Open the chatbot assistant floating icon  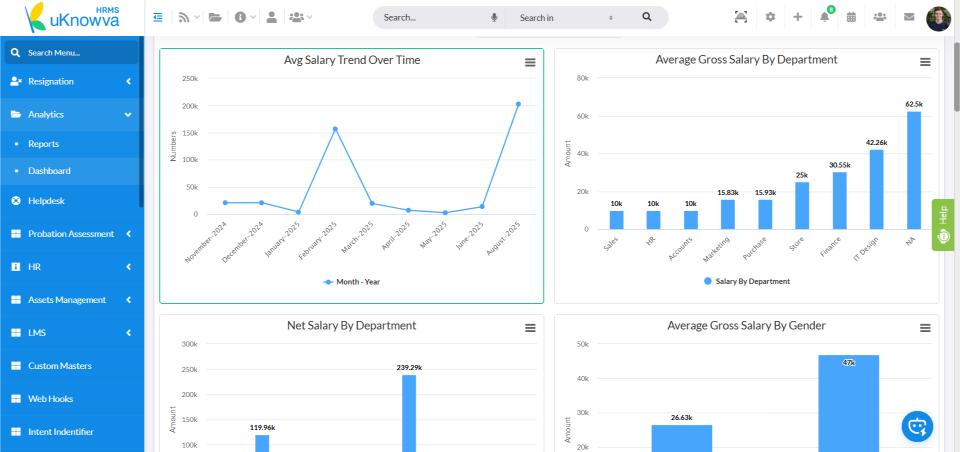click(916, 426)
